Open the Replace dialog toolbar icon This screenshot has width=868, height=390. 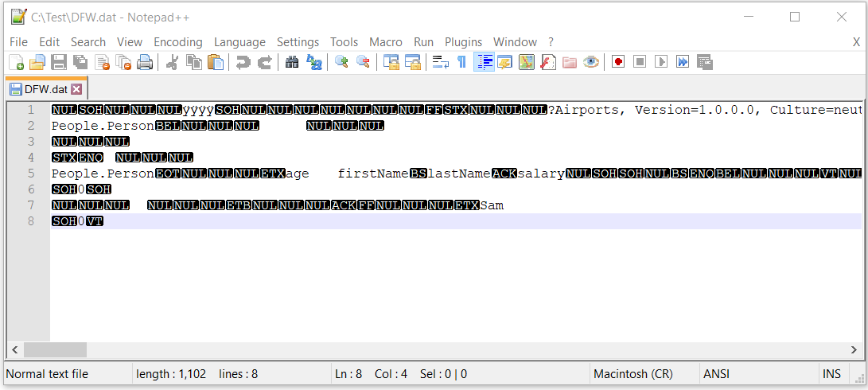(x=314, y=62)
